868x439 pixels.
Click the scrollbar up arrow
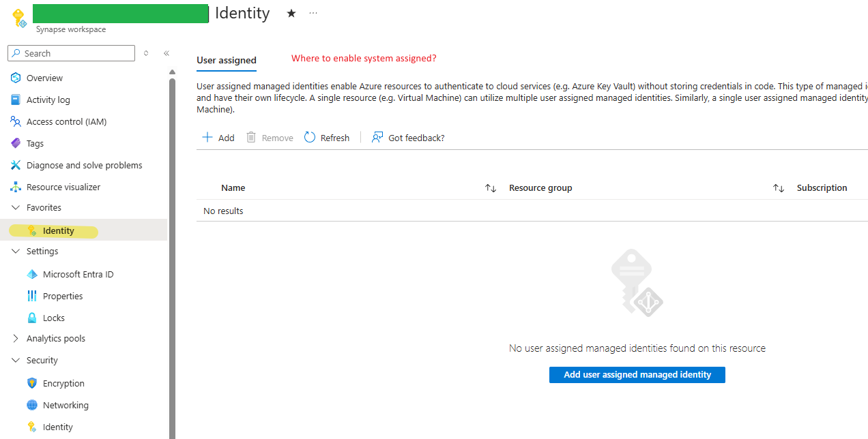click(x=172, y=72)
